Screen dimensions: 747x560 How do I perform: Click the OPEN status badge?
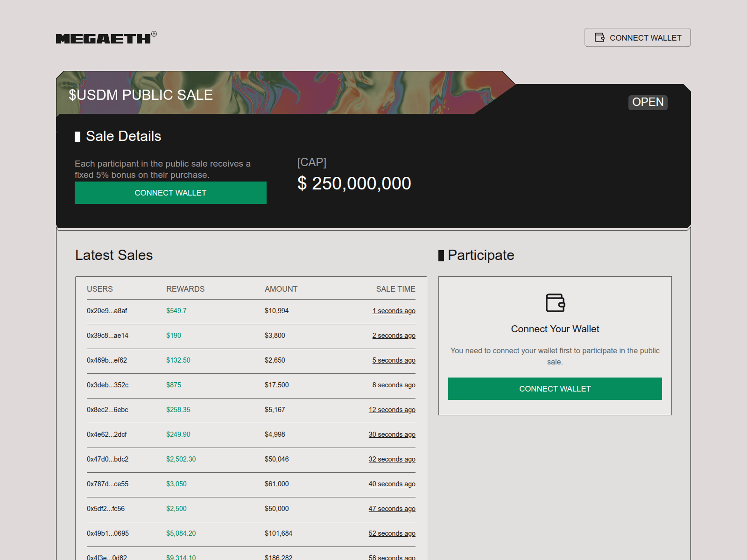[648, 102]
